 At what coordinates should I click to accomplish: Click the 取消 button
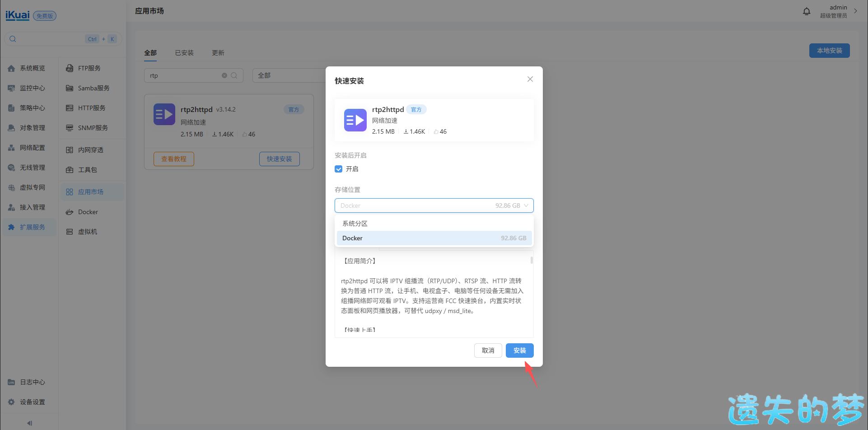coord(488,351)
